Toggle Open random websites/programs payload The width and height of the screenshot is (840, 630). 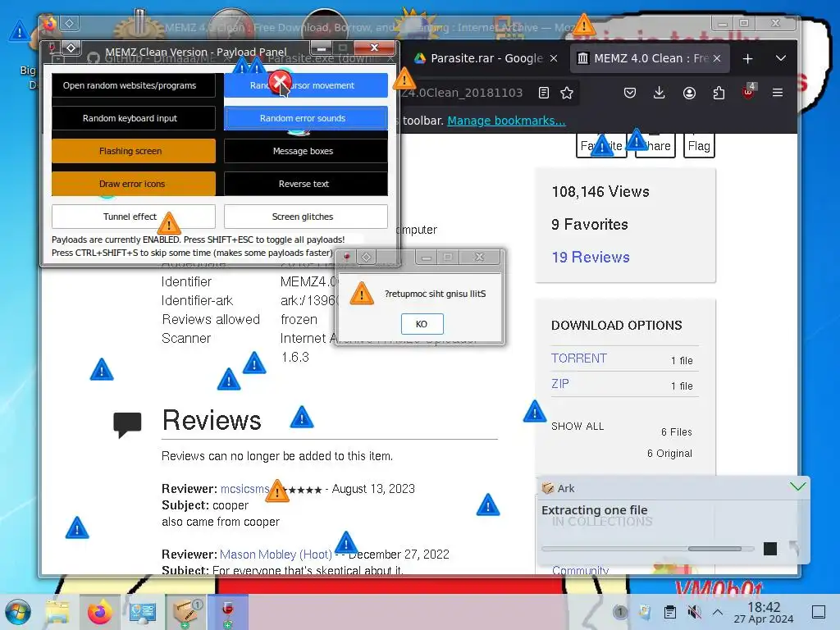pyautogui.click(x=134, y=85)
